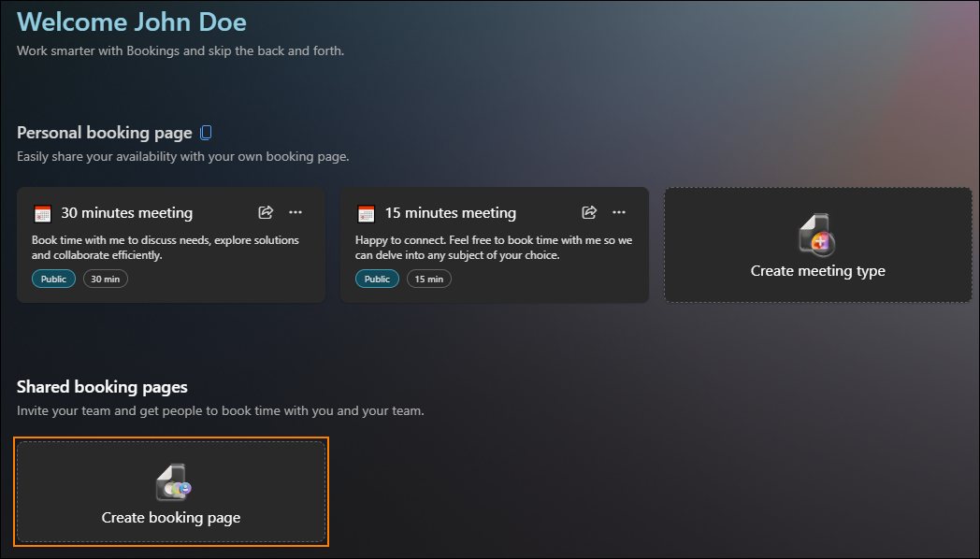Click 'Invite your team and get people' text
The image size is (980, 559).
[x=221, y=410]
